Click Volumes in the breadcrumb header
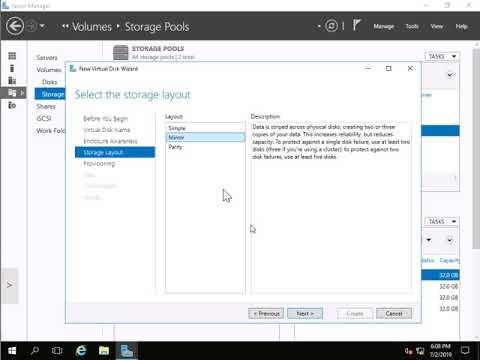480x360 pixels. pos(92,27)
